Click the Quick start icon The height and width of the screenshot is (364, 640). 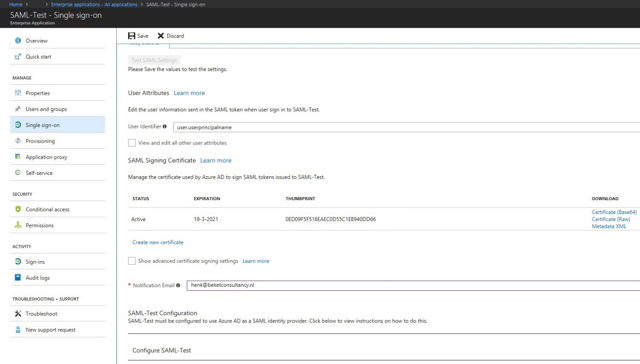pos(18,57)
